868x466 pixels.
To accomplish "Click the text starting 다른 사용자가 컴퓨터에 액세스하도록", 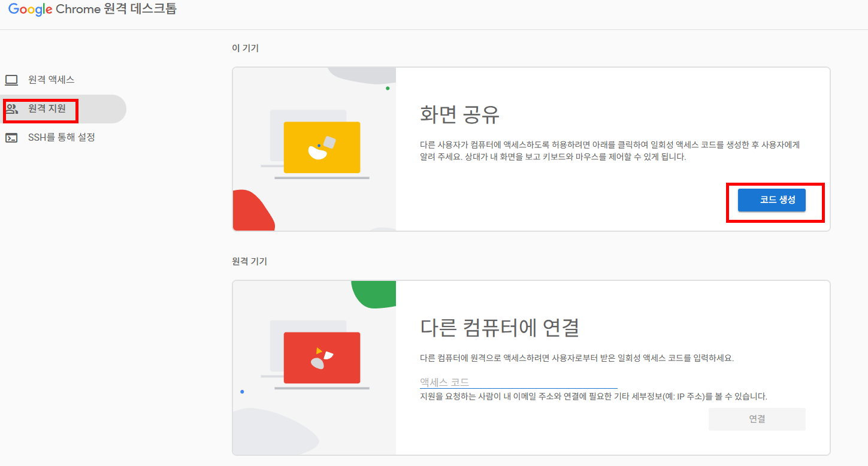I will point(610,151).
